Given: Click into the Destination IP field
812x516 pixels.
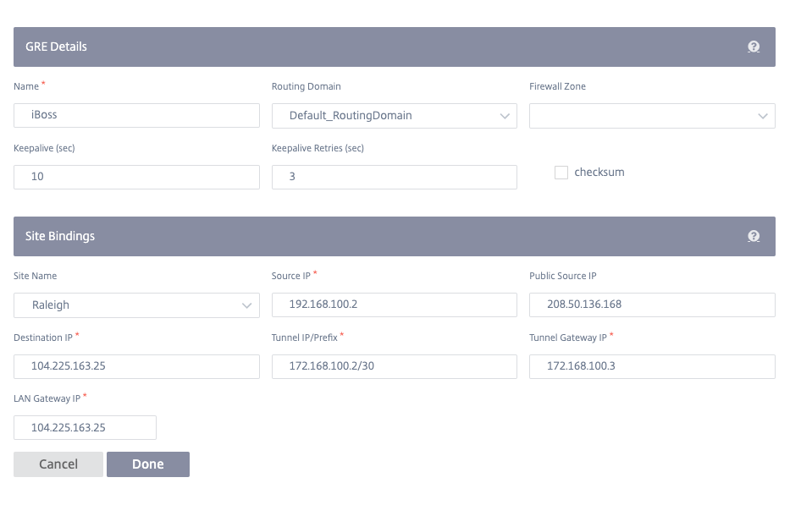Looking at the screenshot, I should click(136, 366).
